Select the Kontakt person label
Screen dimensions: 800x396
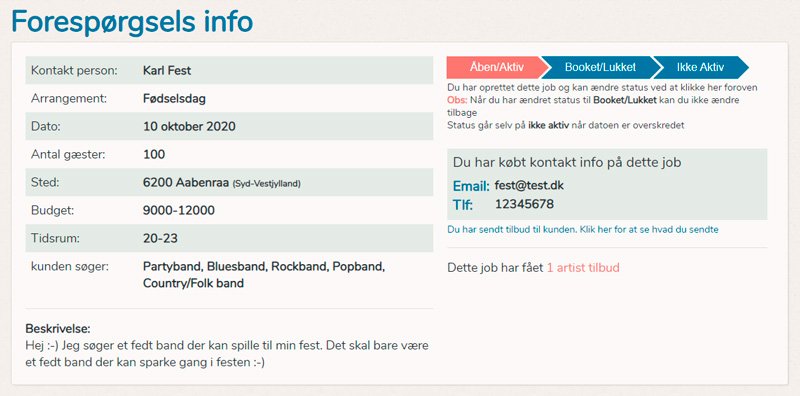coord(74,70)
